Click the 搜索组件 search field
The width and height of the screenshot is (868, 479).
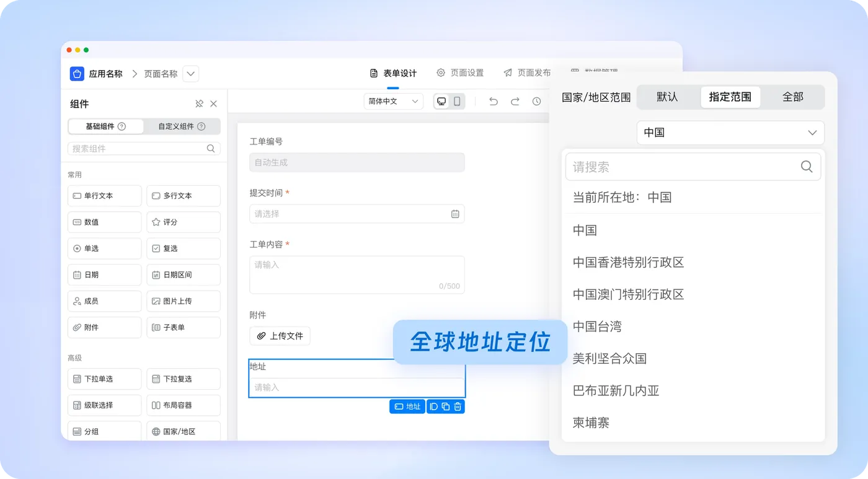tap(144, 149)
